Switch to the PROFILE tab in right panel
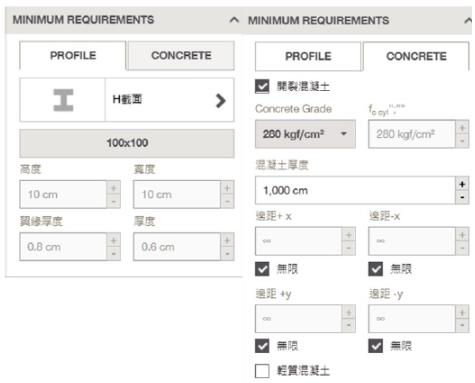Image resolution: width=475 pixels, height=383 pixels. point(308,56)
